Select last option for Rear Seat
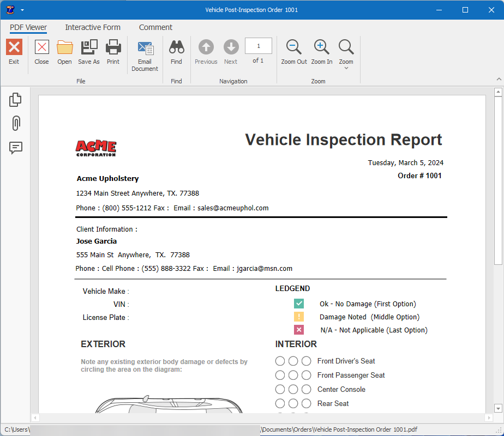Image resolution: width=504 pixels, height=436 pixels. click(x=306, y=403)
